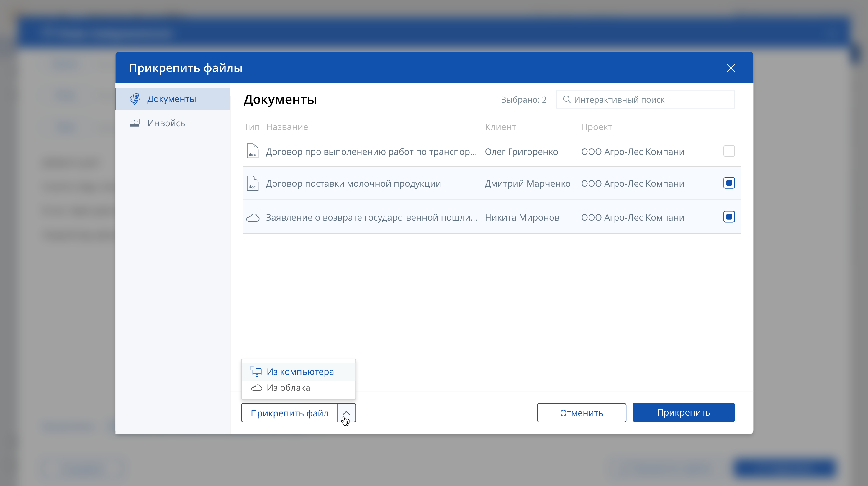This screenshot has width=868, height=486.
Task: Select Договор поставки молочной продукции title
Action: pyautogui.click(x=353, y=183)
